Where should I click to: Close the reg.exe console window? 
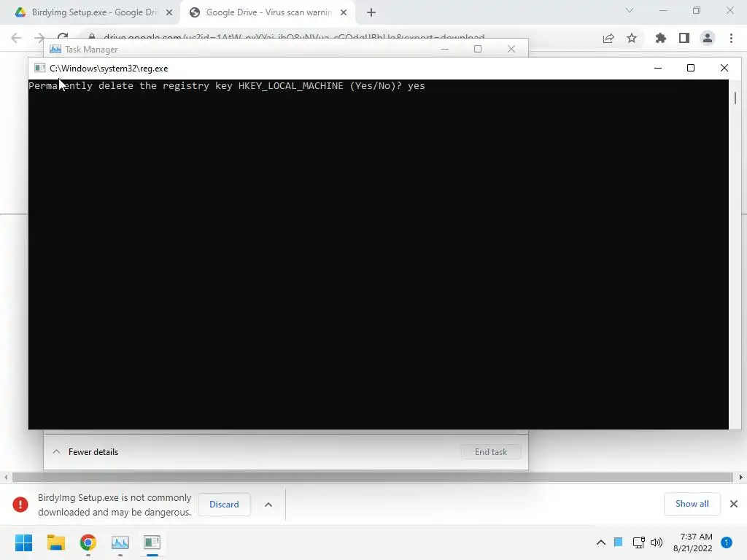724,68
